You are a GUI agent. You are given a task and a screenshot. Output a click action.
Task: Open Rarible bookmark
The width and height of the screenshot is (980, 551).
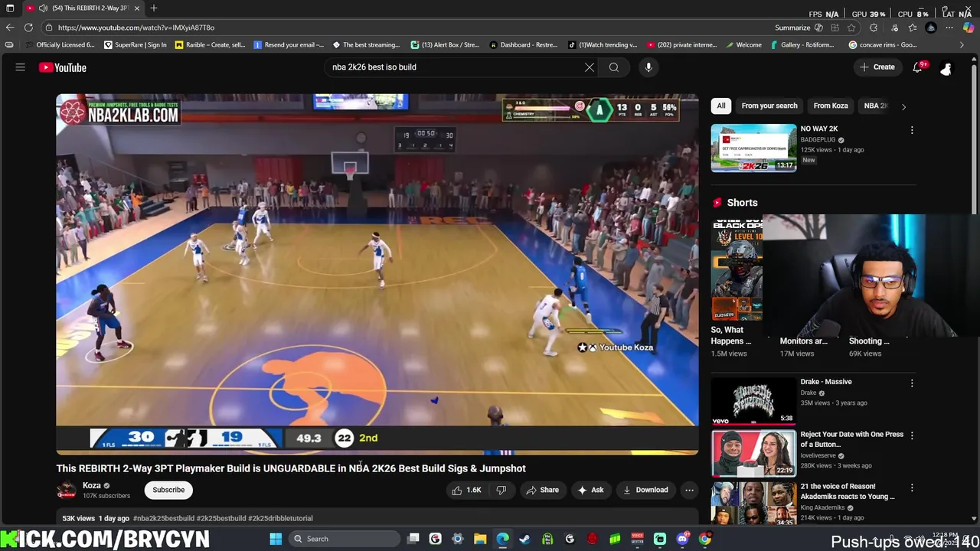(210, 45)
